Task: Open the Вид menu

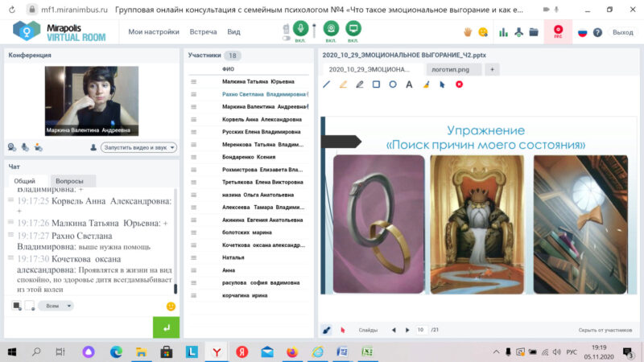Action: point(233,32)
